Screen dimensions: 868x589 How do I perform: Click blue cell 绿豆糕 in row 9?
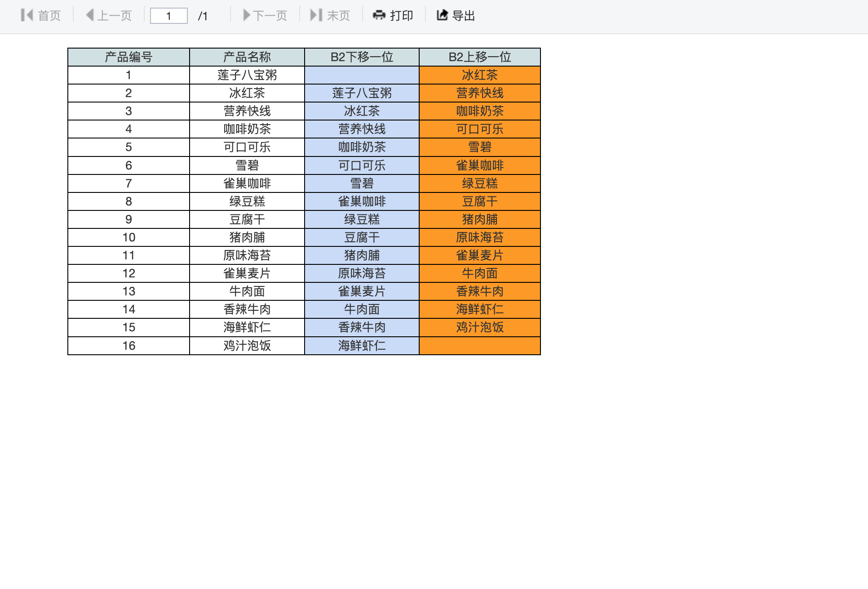[362, 219]
